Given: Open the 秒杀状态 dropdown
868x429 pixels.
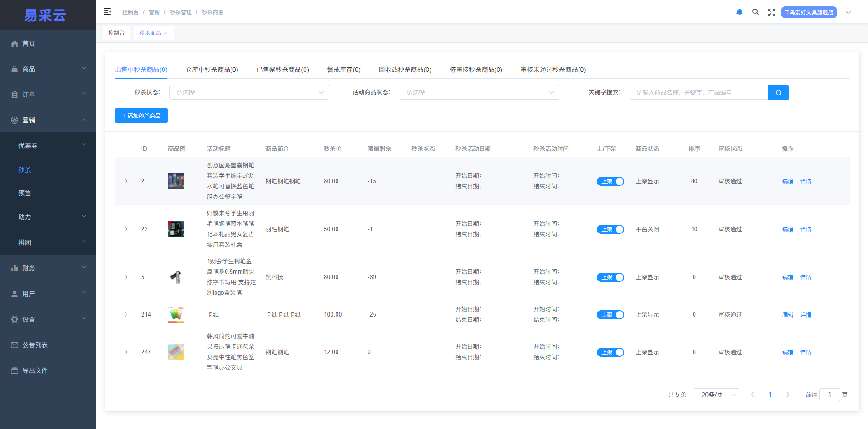Looking at the screenshot, I should 249,92.
